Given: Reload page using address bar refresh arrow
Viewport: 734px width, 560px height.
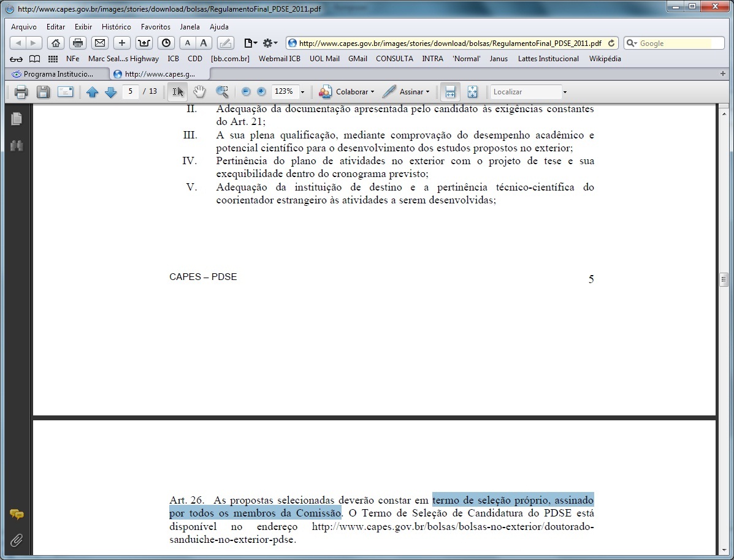Looking at the screenshot, I should pos(611,43).
